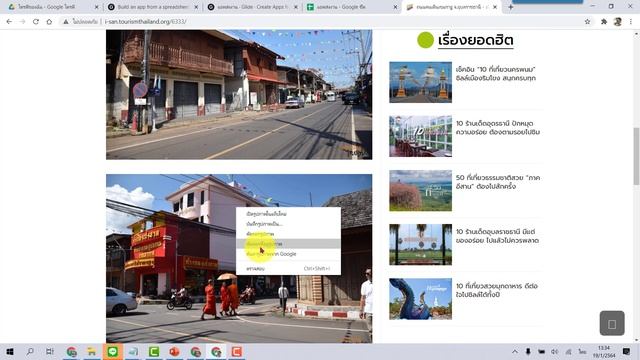
Task: Open '10 ร้านเด็ดอุบลราชธานี' article title link
Action: (497, 236)
